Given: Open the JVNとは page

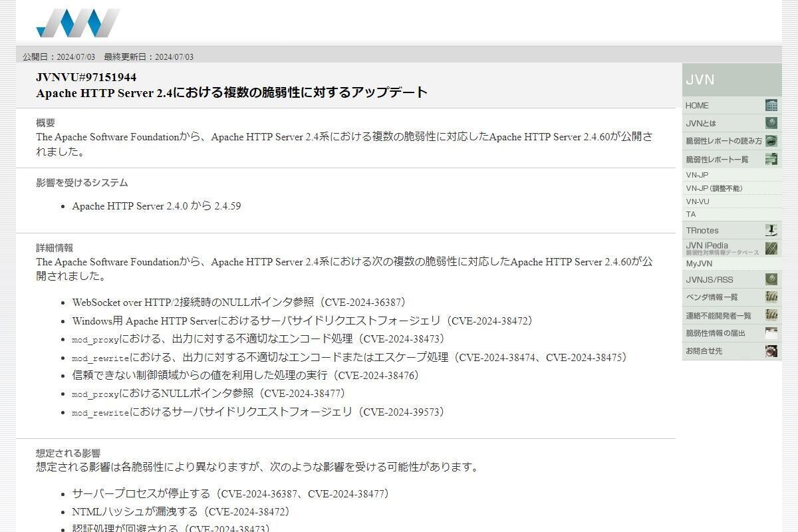Looking at the screenshot, I should (701, 124).
